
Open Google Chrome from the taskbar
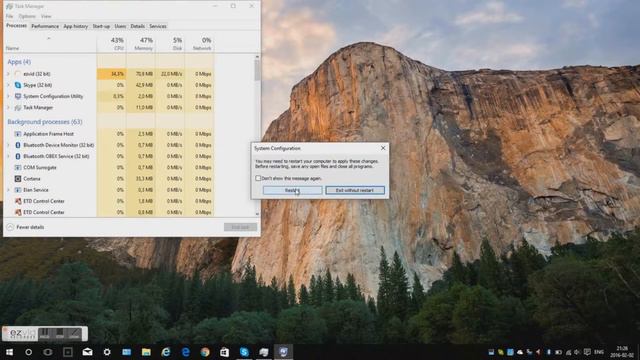click(205, 352)
